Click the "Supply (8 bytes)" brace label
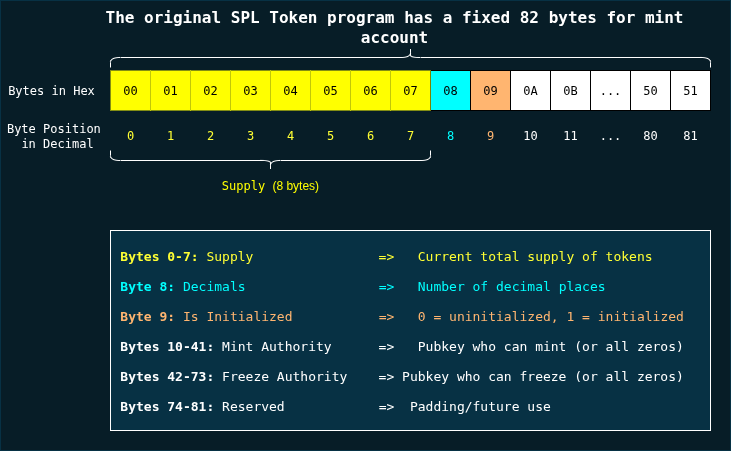Screen dimensions: 731x451 click(270, 186)
